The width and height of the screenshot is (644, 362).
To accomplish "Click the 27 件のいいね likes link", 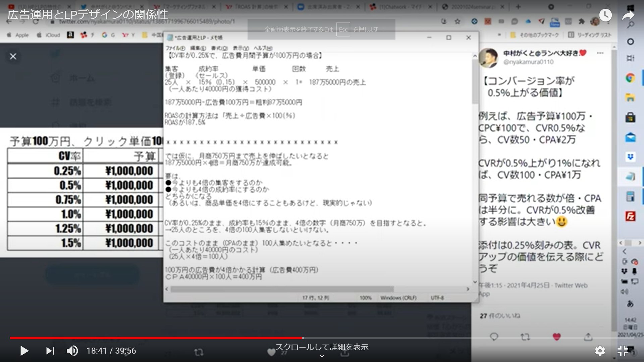I will [x=499, y=316].
